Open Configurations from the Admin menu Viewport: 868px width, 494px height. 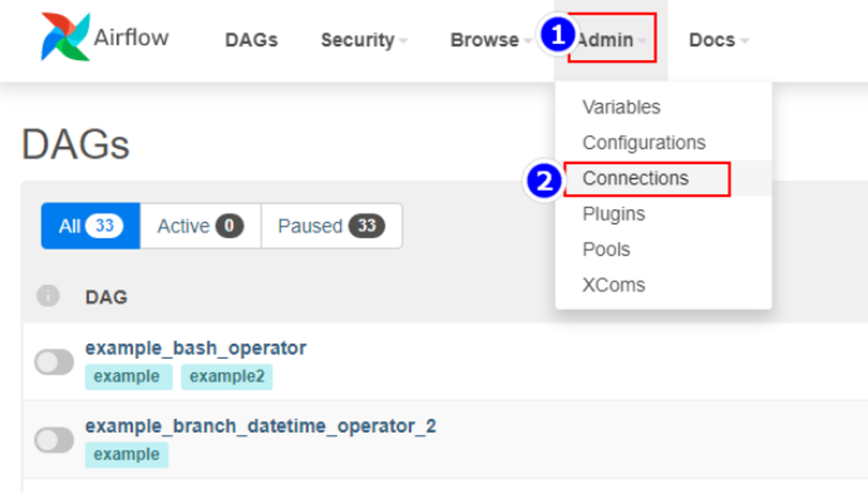(x=644, y=143)
